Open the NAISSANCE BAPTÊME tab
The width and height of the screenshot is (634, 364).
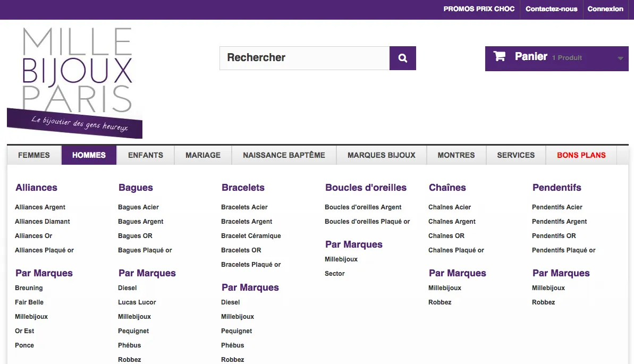(284, 155)
